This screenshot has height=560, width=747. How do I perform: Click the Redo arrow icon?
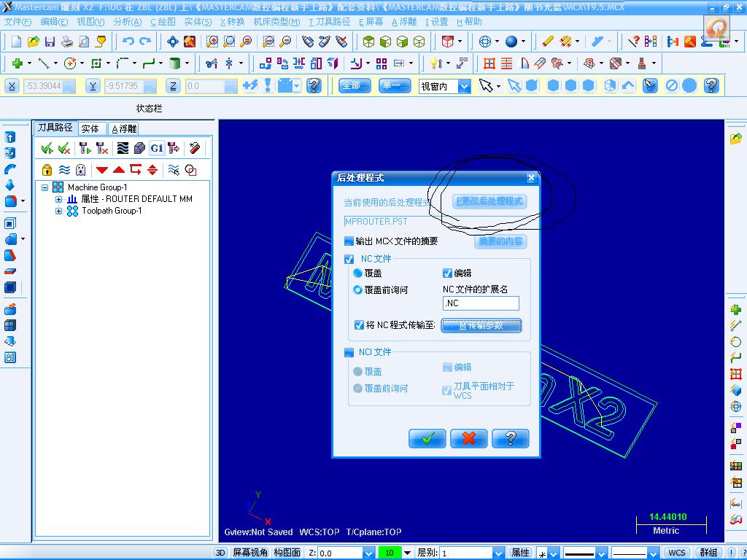pos(145,42)
